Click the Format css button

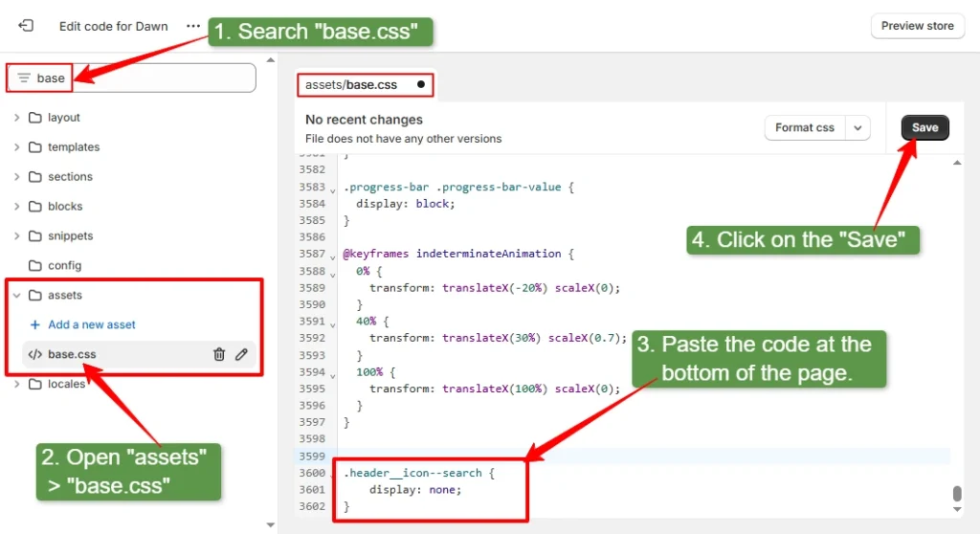pos(804,127)
